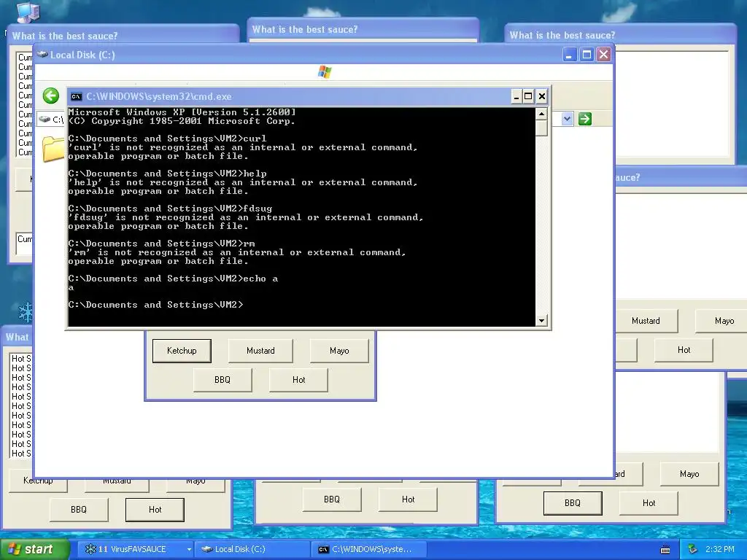Viewport: 747px width, 560px height.
Task: Open the cmd.exe system menu icon in its title bar
Action: [76, 97]
